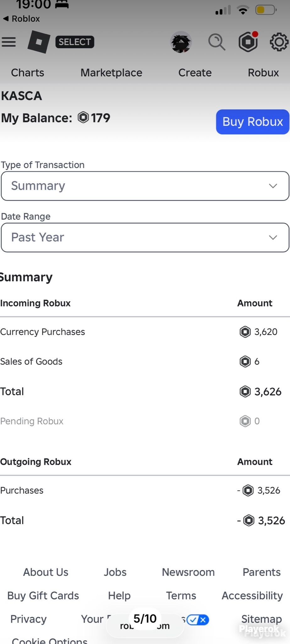The height and width of the screenshot is (644, 290).
Task: Open the Buy Gift Cards link
Action: (43, 596)
